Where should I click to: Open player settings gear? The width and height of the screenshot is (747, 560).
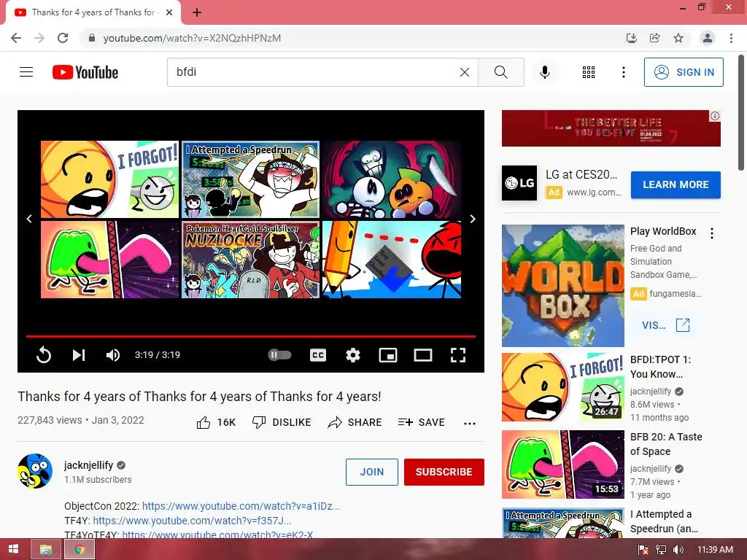click(x=353, y=355)
